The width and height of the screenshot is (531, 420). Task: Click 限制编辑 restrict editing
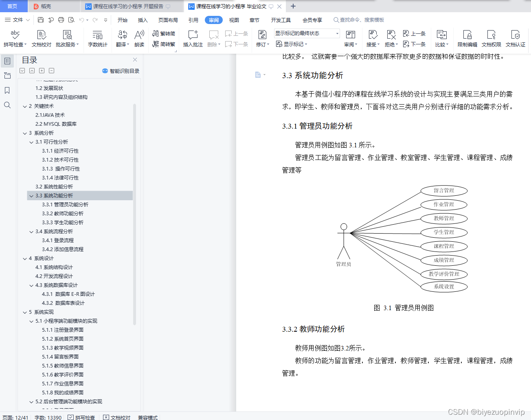pyautogui.click(x=467, y=39)
